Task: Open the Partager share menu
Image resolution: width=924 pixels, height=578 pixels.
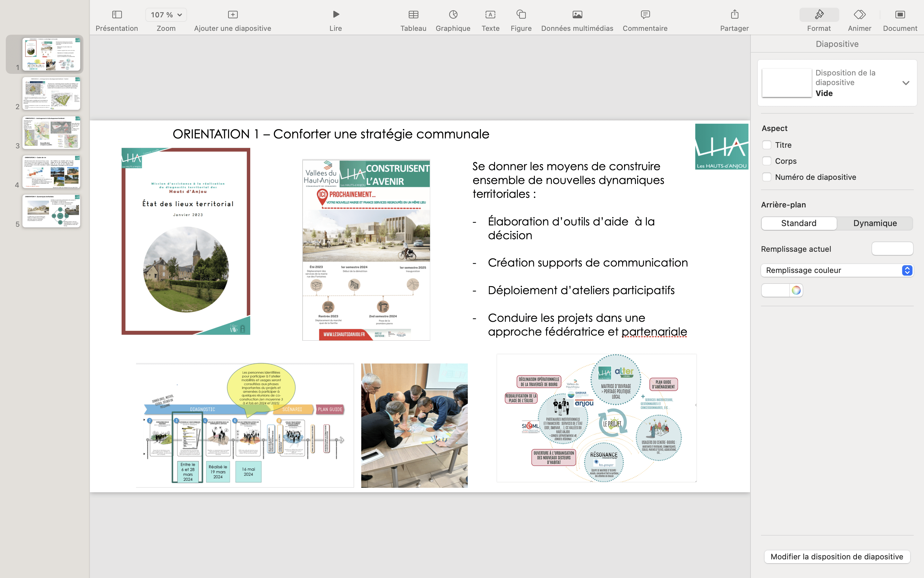Action: (x=734, y=21)
